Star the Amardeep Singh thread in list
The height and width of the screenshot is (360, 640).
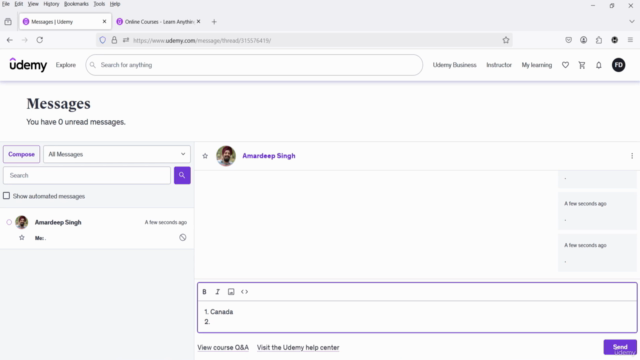click(22, 238)
